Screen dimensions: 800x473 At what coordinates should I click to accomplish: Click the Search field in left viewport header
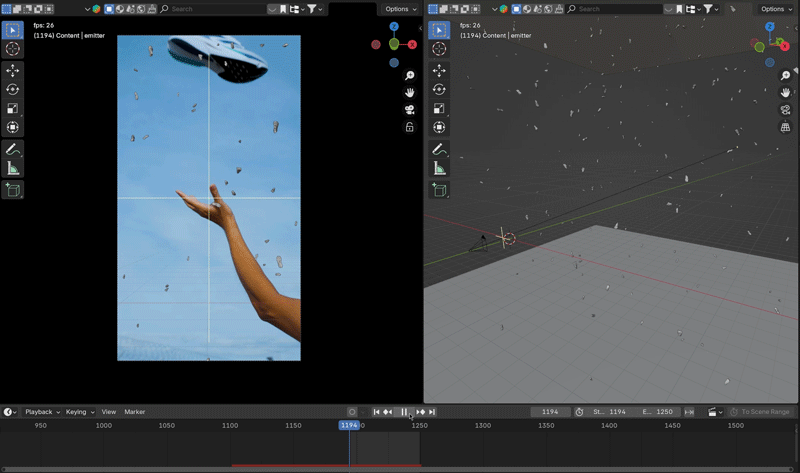pos(212,9)
